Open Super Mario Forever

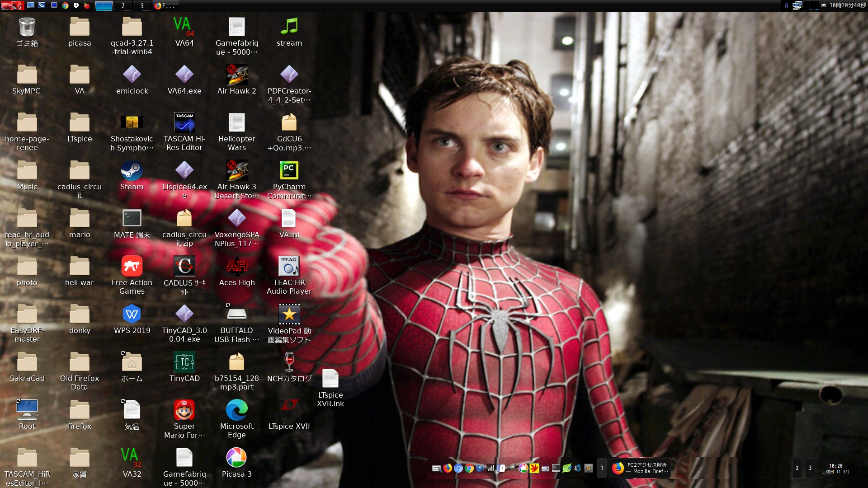click(x=184, y=410)
